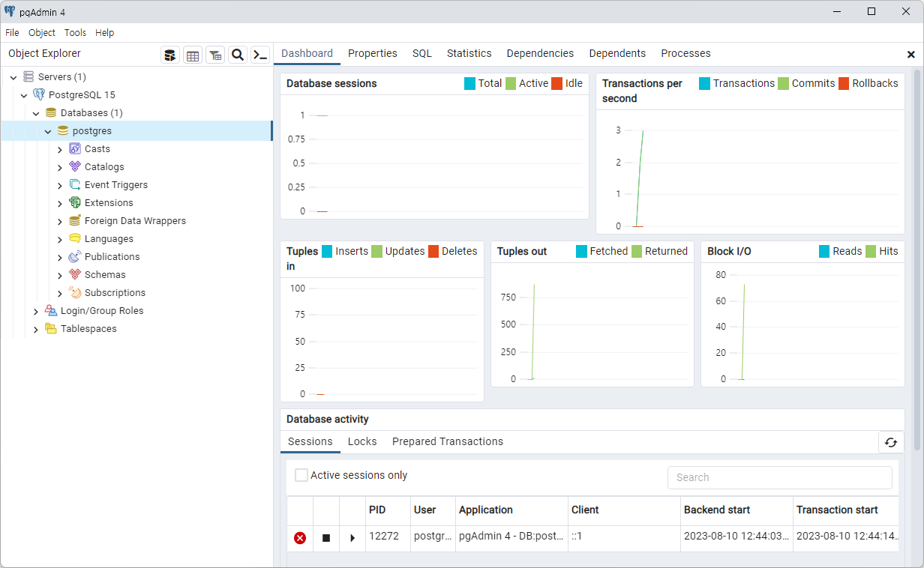The image size is (924, 568).
Task: Click the View Data table icon
Action: click(x=193, y=55)
